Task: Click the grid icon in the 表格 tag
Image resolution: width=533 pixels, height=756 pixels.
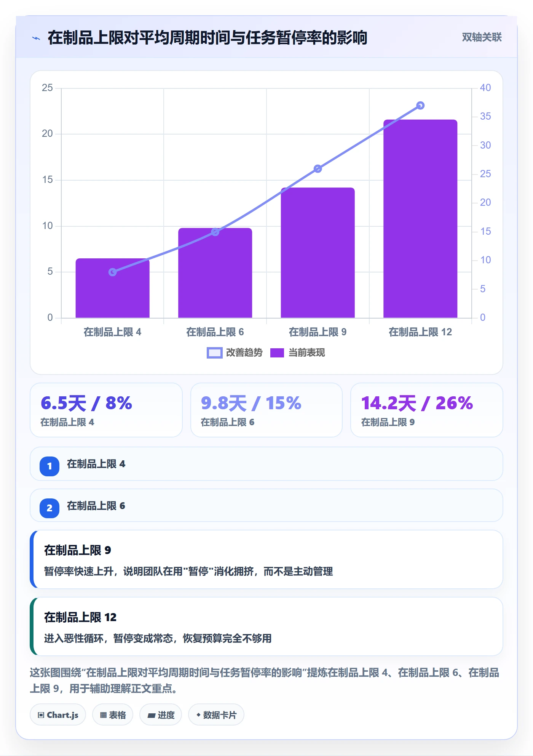Action: coord(103,715)
